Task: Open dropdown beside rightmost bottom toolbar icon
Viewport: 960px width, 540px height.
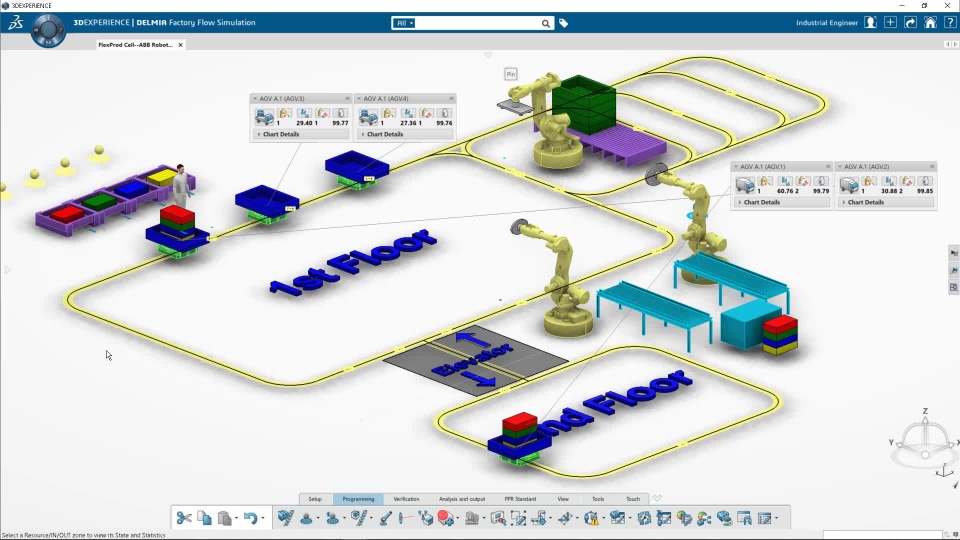Action: click(x=777, y=519)
